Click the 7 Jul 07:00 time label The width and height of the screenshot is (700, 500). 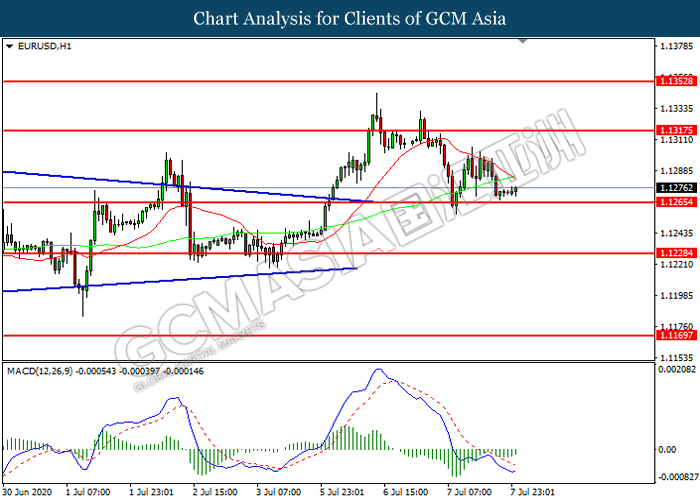[x=470, y=492]
